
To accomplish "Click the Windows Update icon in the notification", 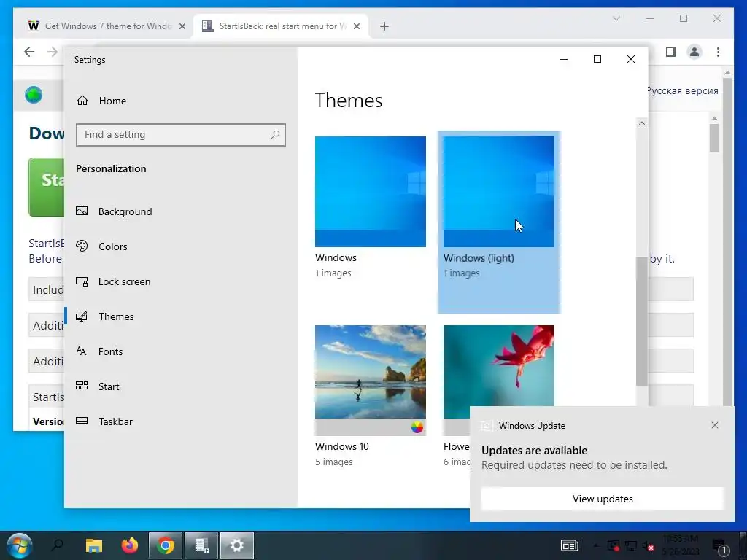I will pos(487,426).
